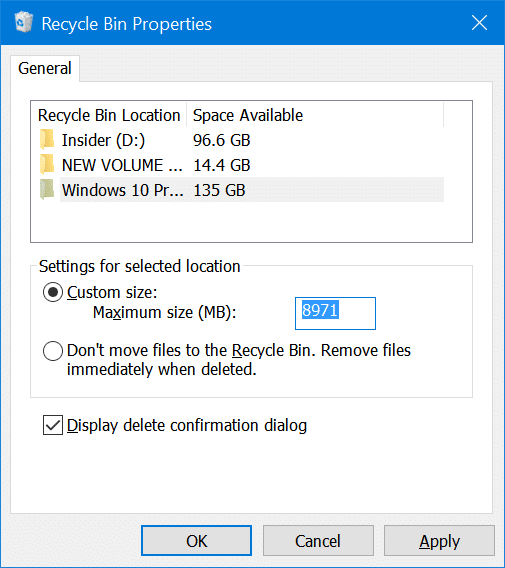
Task: Click the Recycle Bin title bar icon
Action: [x=24, y=22]
